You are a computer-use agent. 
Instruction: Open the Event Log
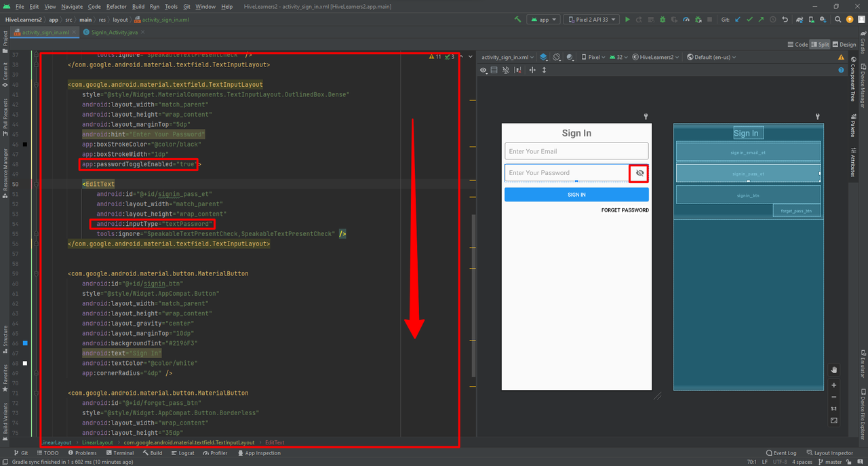click(x=781, y=453)
